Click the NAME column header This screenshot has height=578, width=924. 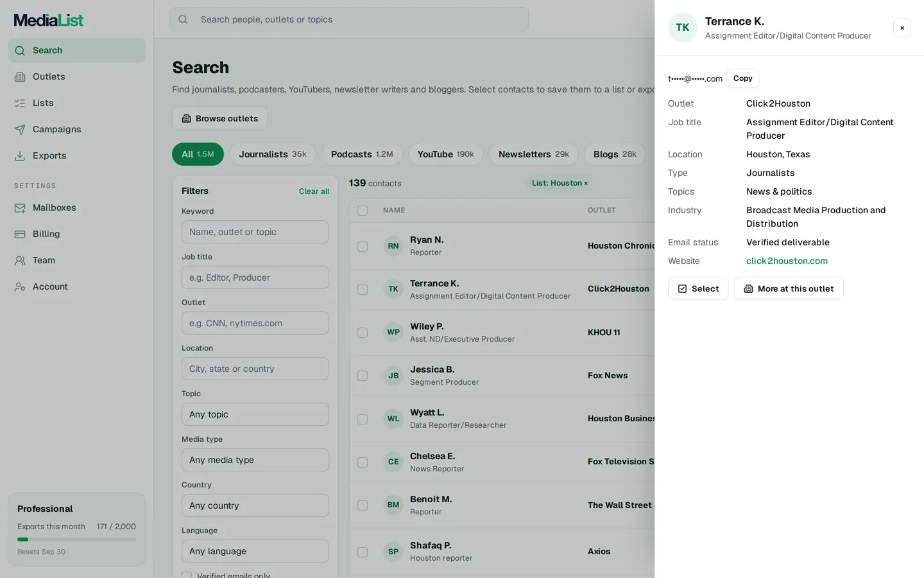394,211
